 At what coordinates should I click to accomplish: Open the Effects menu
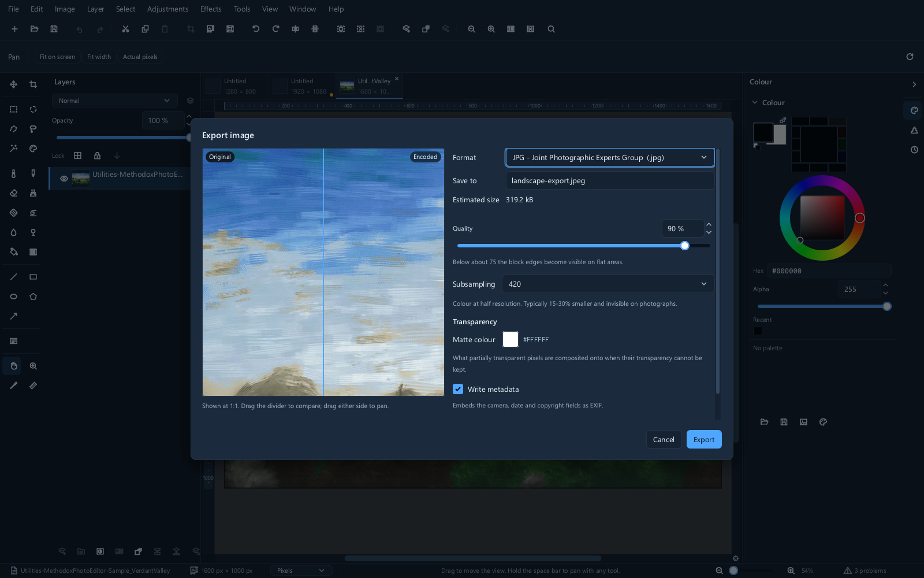point(211,9)
